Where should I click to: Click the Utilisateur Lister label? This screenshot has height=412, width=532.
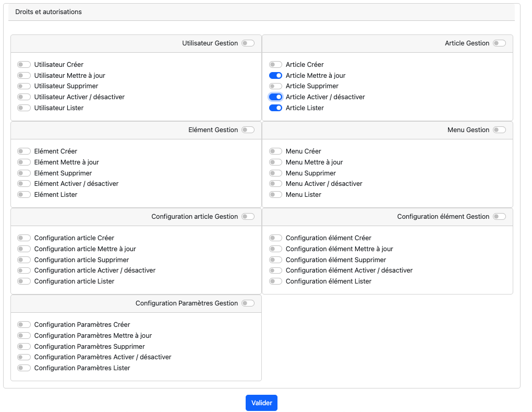coord(59,108)
